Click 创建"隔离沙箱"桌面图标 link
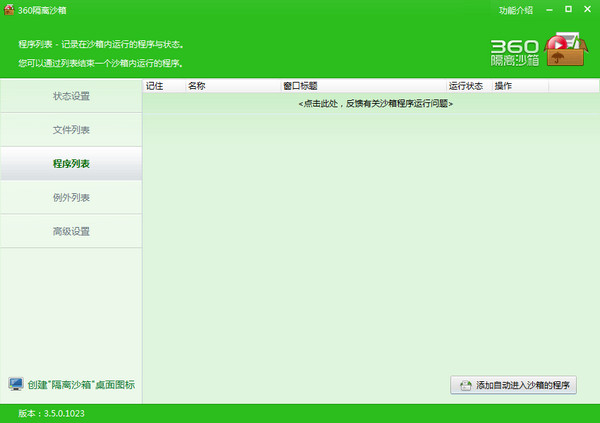 point(81,385)
